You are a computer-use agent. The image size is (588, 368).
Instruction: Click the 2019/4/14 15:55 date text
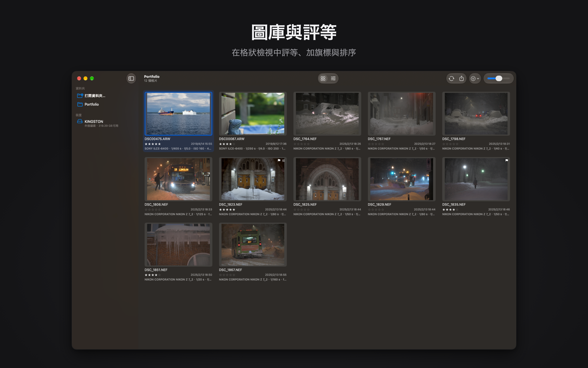pos(202,144)
